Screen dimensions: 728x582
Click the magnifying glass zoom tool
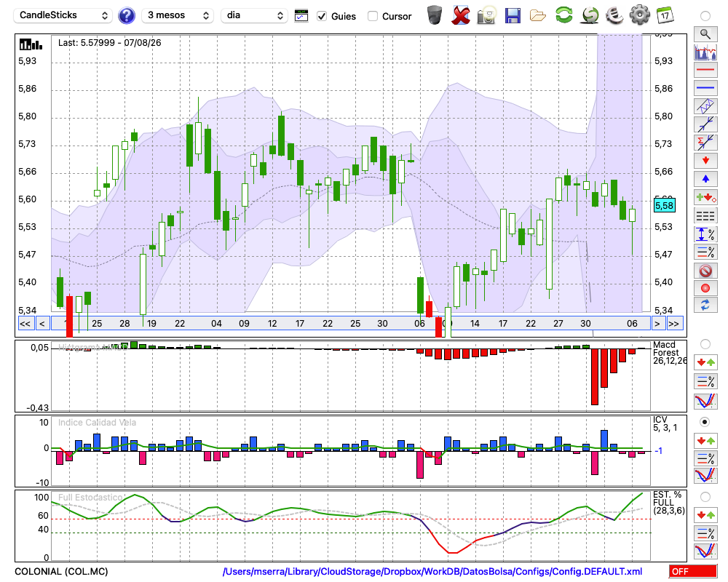705,34
